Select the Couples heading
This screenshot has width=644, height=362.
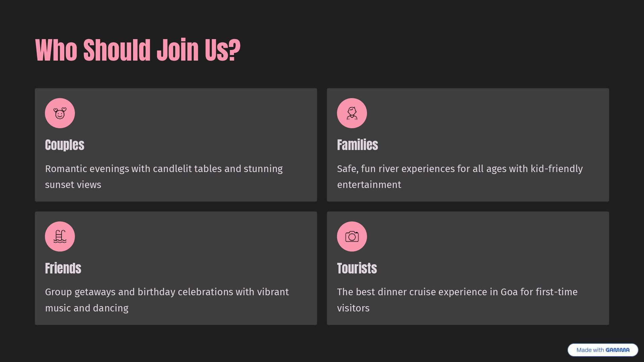pyautogui.click(x=65, y=145)
